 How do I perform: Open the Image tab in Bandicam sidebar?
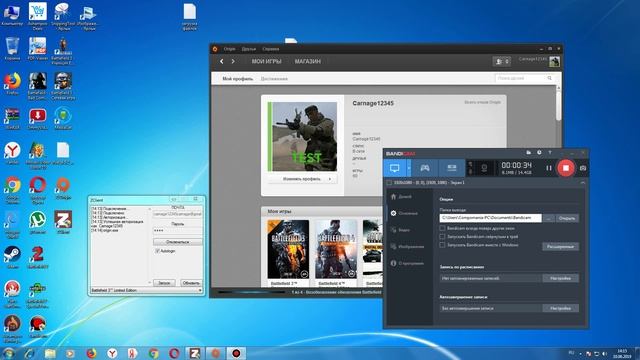tap(407, 247)
